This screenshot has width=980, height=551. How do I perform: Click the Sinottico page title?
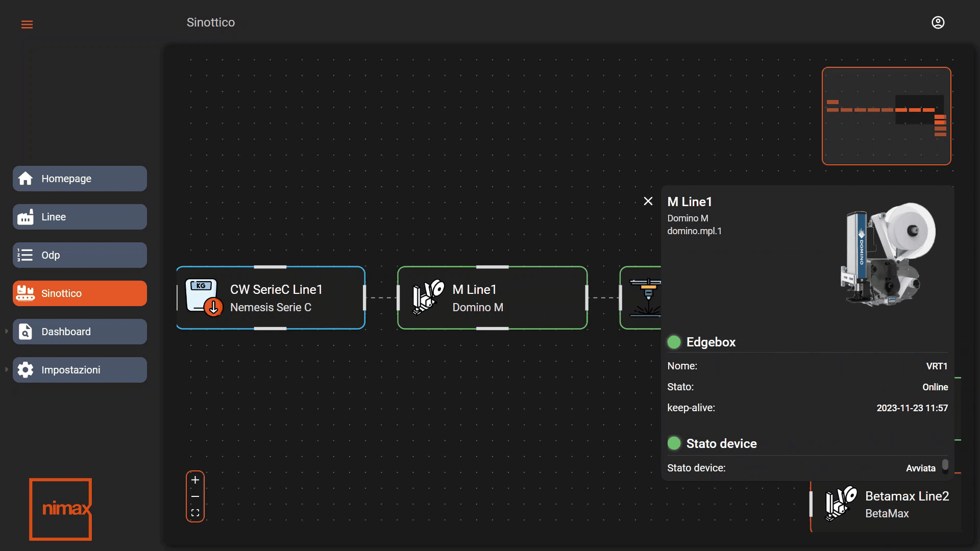[x=211, y=22]
